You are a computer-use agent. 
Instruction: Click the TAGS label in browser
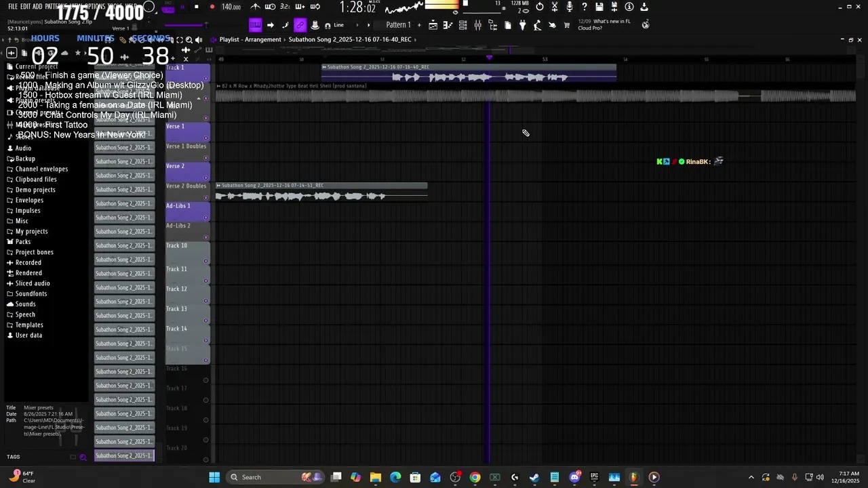tap(13, 457)
